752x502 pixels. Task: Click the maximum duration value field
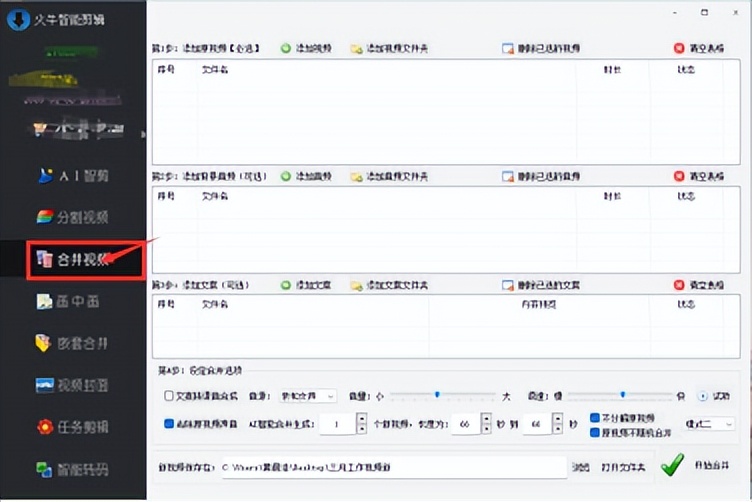[x=537, y=424]
